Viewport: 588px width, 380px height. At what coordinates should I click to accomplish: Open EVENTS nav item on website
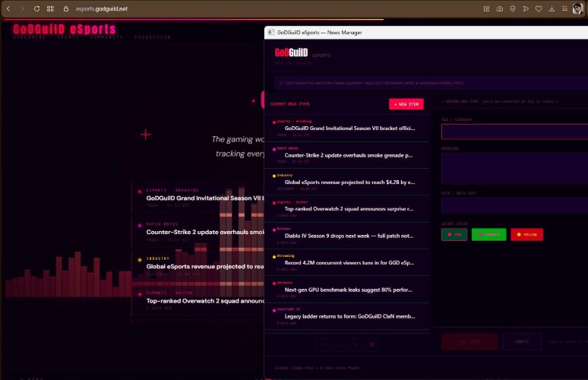point(68,37)
